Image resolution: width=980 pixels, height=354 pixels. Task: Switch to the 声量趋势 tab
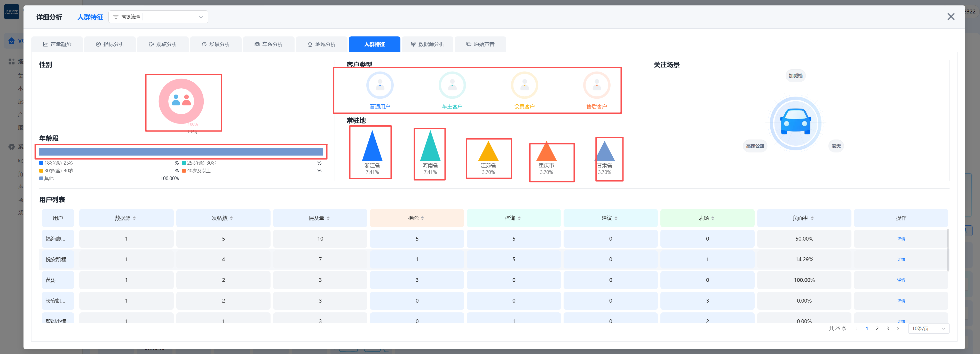(x=57, y=44)
